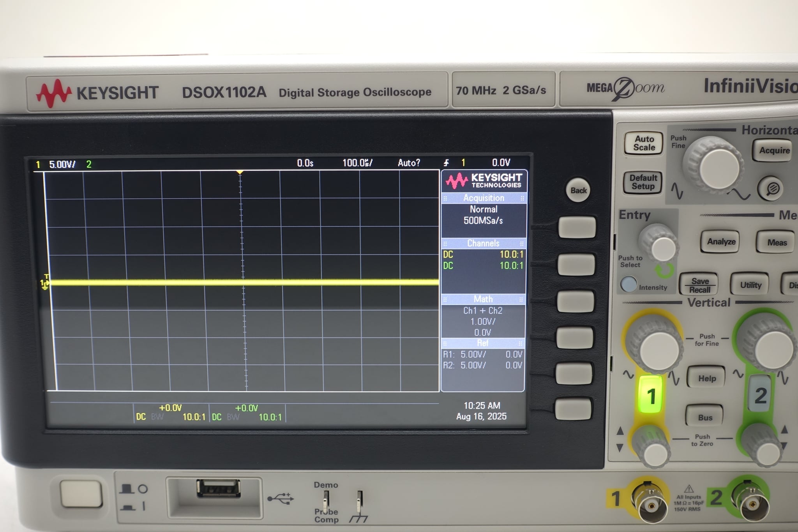The image size is (798, 532).
Task: Toggle the lit channel 1 key
Action: pyautogui.click(x=650, y=394)
